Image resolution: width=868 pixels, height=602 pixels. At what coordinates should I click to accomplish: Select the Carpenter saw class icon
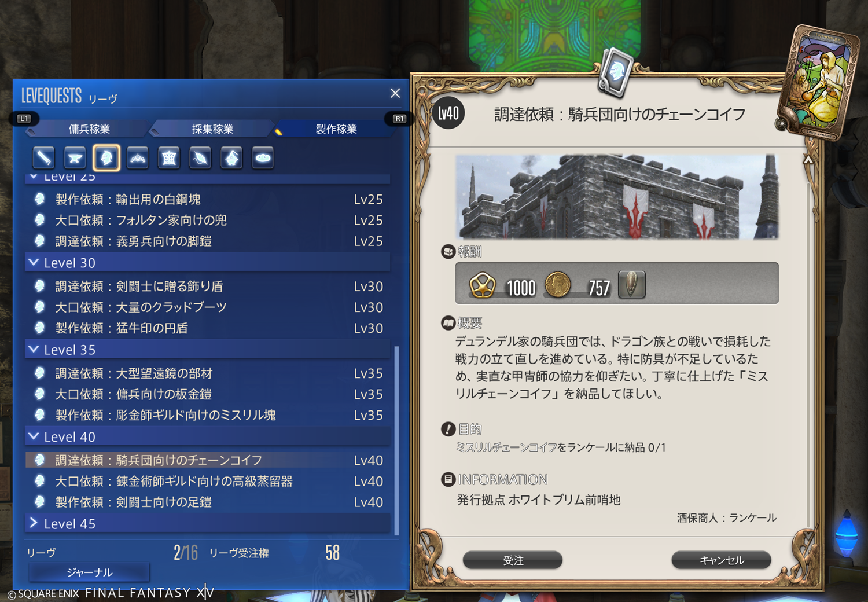coord(44,157)
